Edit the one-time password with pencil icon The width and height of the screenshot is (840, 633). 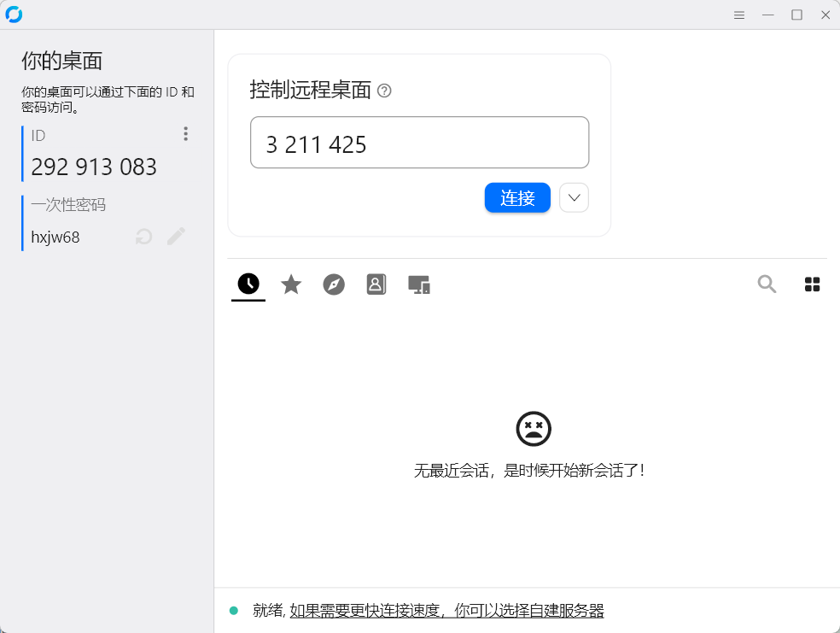pos(176,236)
